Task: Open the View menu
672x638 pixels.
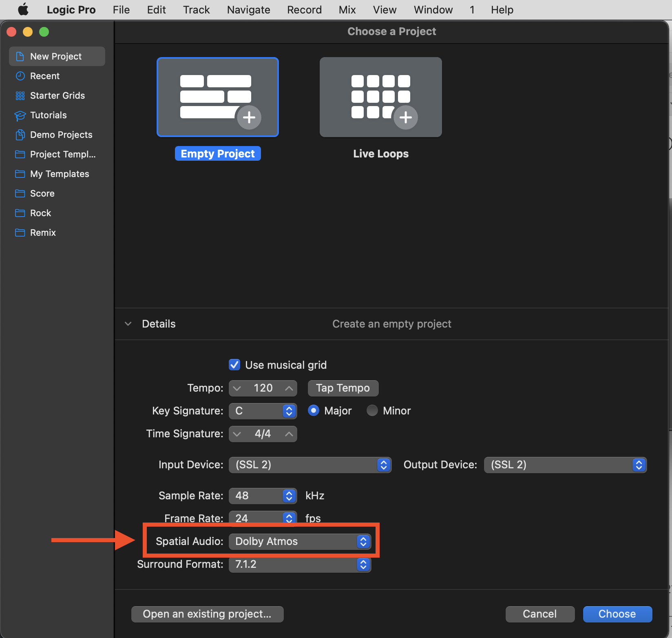Action: pyautogui.click(x=385, y=10)
